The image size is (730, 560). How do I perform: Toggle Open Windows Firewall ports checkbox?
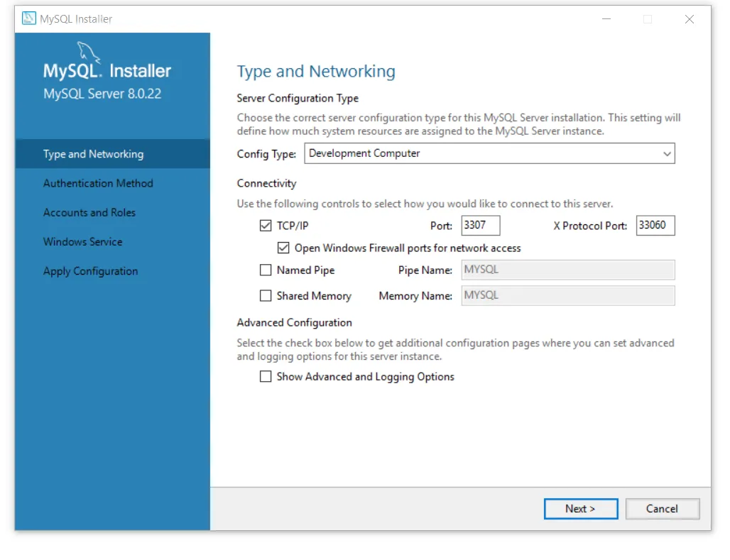[x=283, y=248]
